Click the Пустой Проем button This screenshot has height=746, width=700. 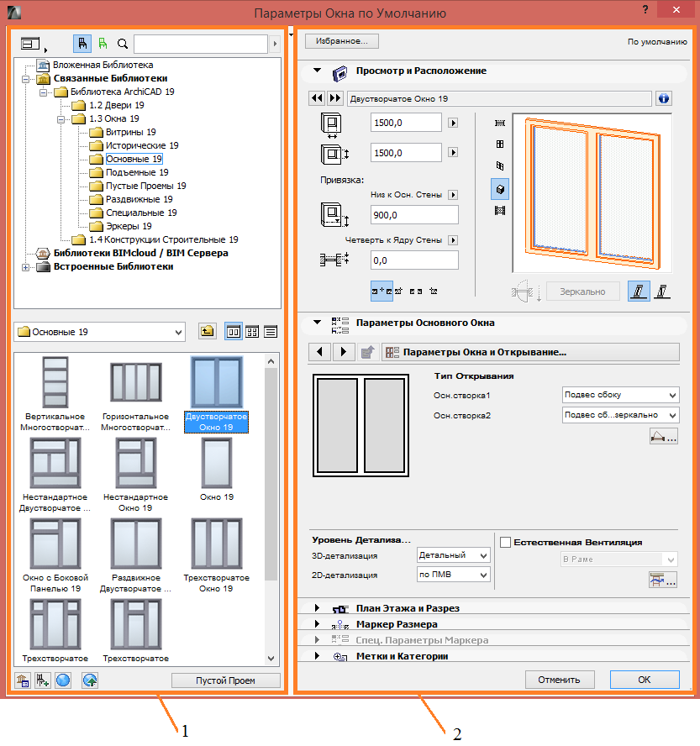pyautogui.click(x=225, y=680)
